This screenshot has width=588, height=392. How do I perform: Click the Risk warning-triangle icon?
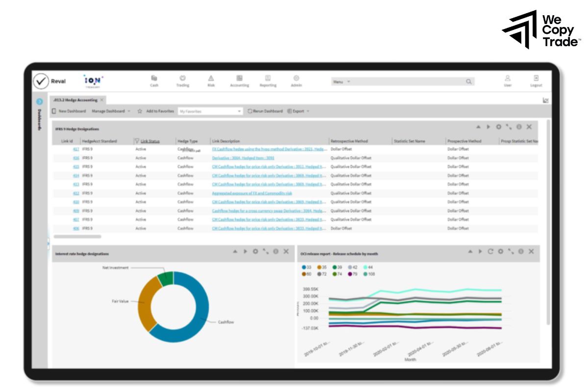[x=211, y=78]
